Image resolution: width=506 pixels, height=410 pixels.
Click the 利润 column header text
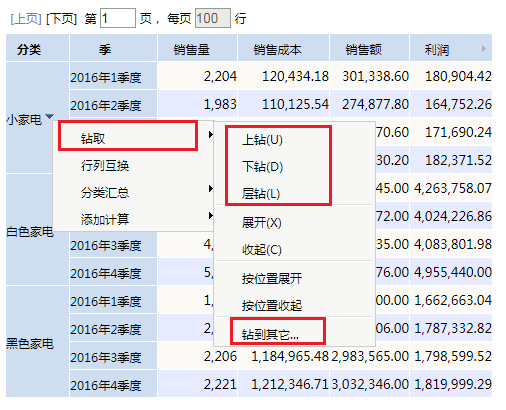[x=437, y=50]
